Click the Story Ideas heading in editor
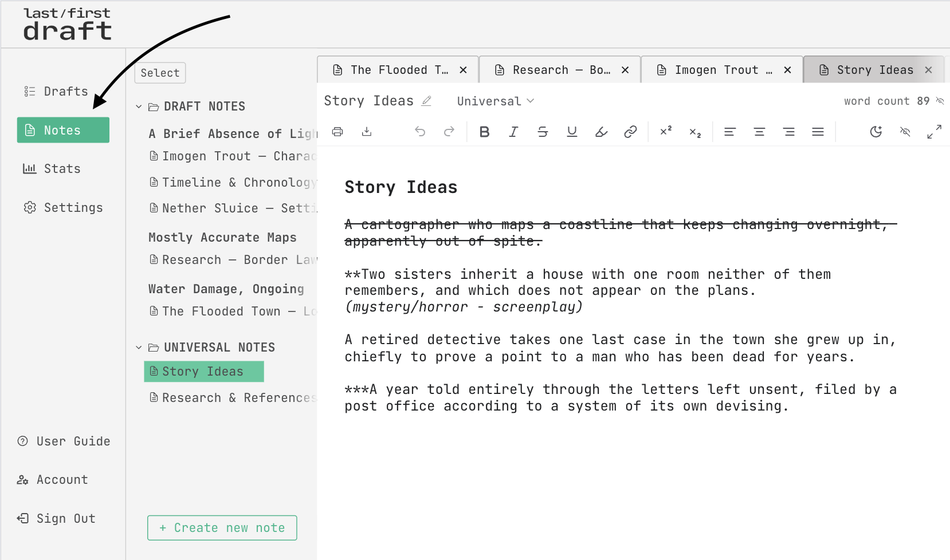 pos(401,187)
